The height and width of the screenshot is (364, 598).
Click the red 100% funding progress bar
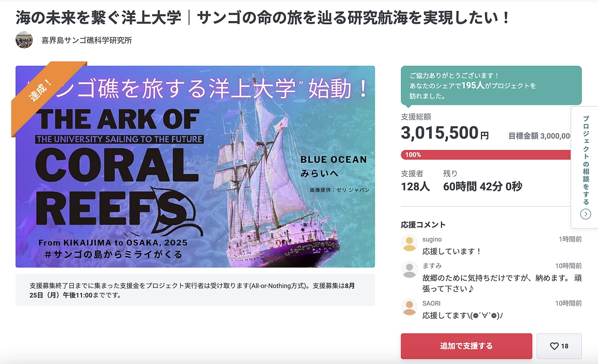point(486,155)
